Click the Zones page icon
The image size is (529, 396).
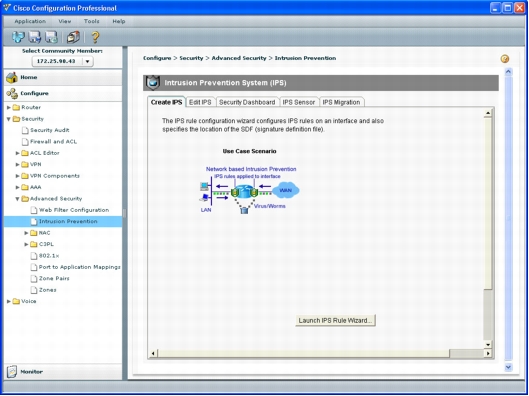[x=34, y=290]
